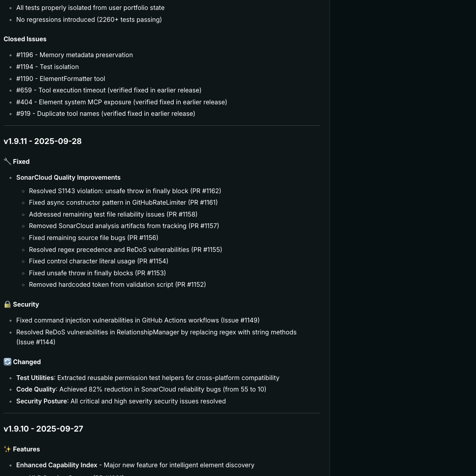The height and width of the screenshot is (476, 476).
Task: Click the wrench icon beside Fixed
Action: [8, 161]
